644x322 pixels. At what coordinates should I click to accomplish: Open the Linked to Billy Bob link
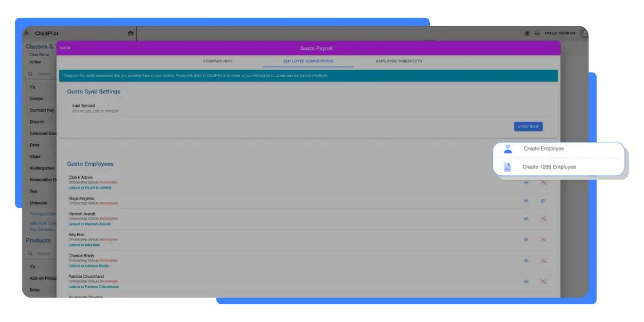pos(84,245)
